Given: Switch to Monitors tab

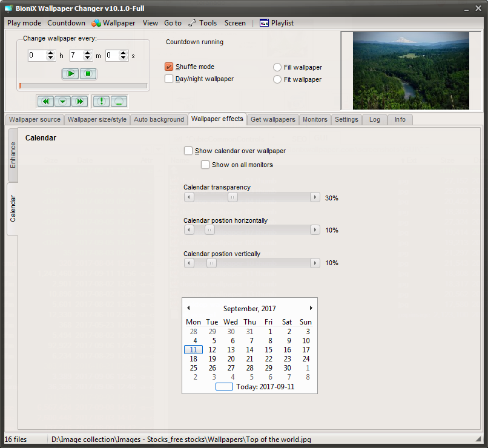Looking at the screenshot, I should tap(315, 119).
